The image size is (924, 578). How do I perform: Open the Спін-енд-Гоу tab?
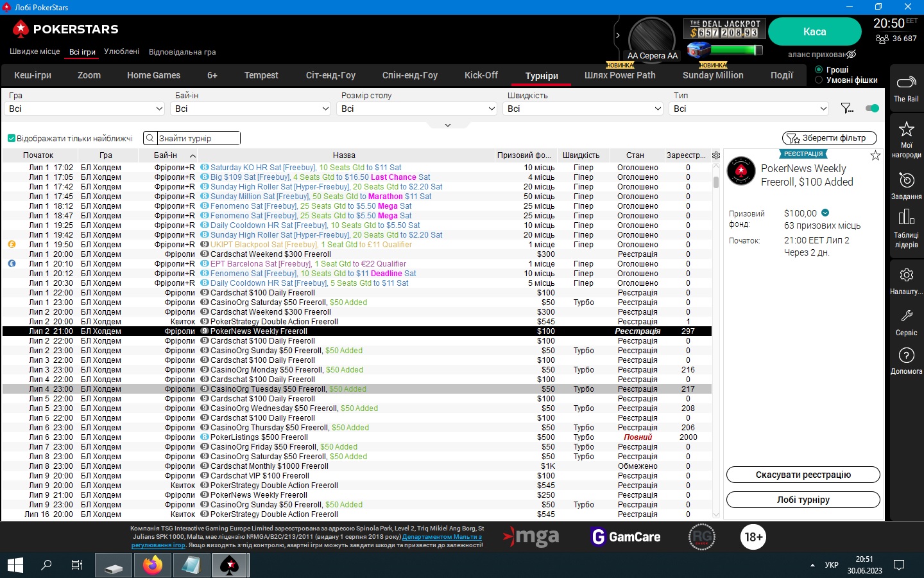coord(410,75)
